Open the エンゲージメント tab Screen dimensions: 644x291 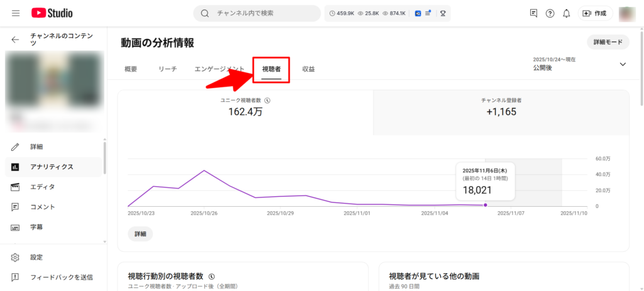(x=219, y=69)
